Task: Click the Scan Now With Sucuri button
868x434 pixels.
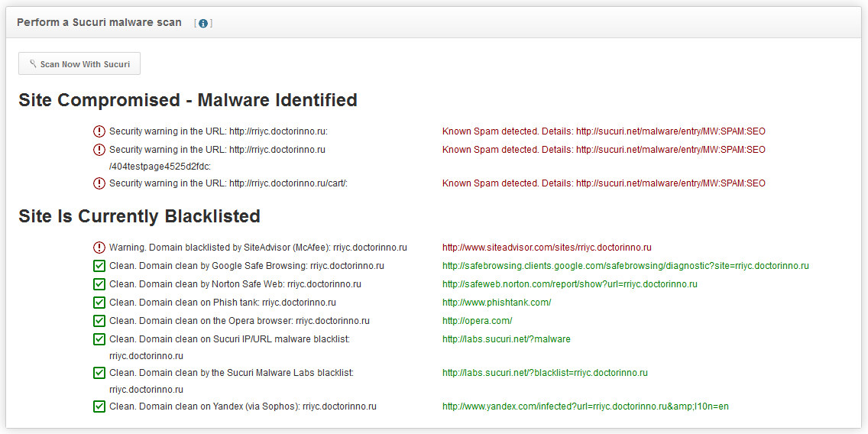Action: [79, 64]
